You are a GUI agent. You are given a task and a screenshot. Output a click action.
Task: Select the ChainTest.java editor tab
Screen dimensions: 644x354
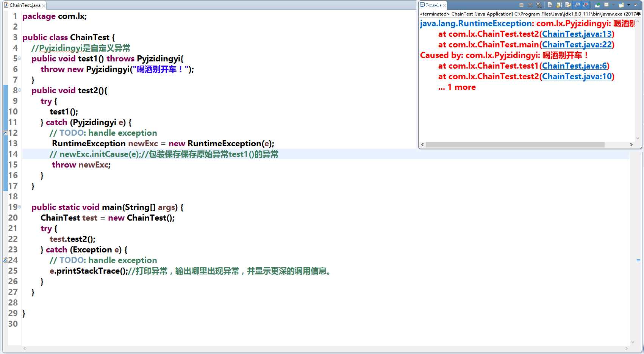tap(25, 5)
